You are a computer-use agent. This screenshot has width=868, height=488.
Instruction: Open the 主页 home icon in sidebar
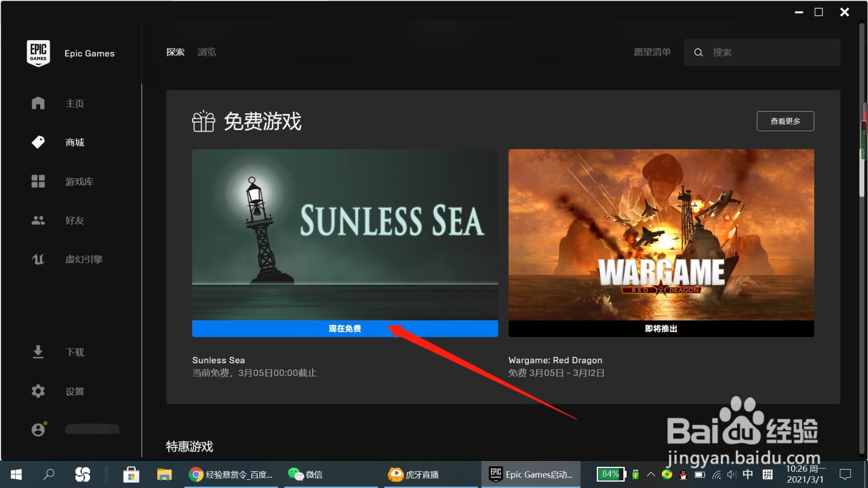pos(38,103)
